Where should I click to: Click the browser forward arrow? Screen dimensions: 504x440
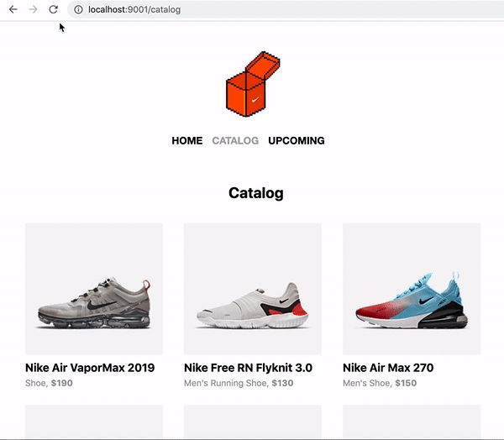33,9
